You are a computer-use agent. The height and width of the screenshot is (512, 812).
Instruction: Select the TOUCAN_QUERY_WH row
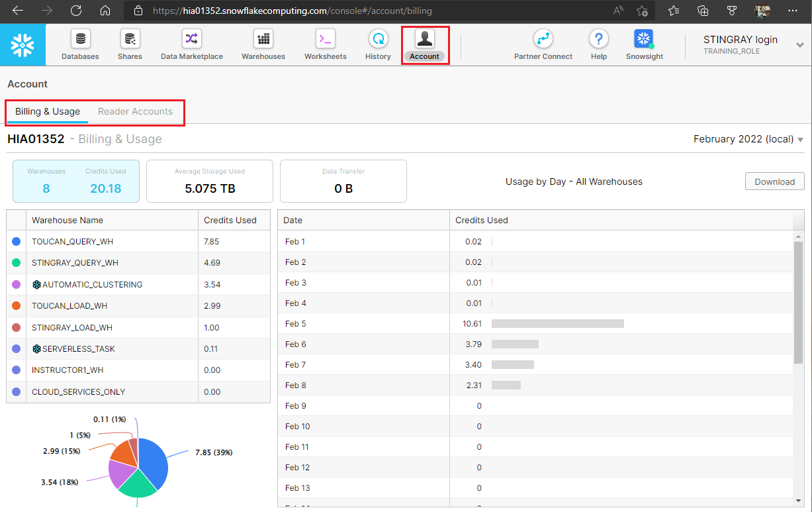(138, 242)
